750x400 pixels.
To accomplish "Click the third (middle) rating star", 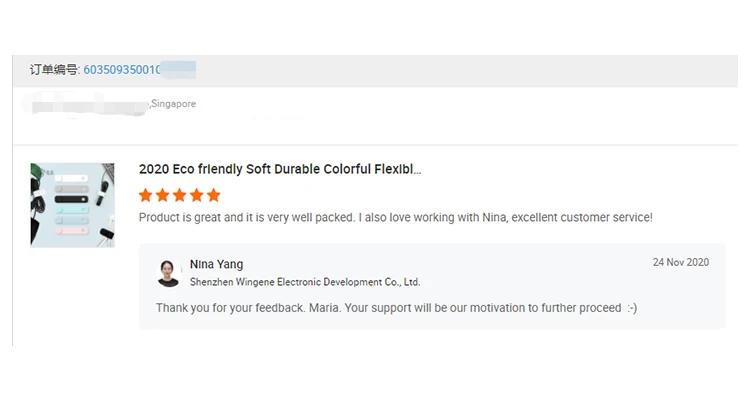I will click(x=180, y=195).
